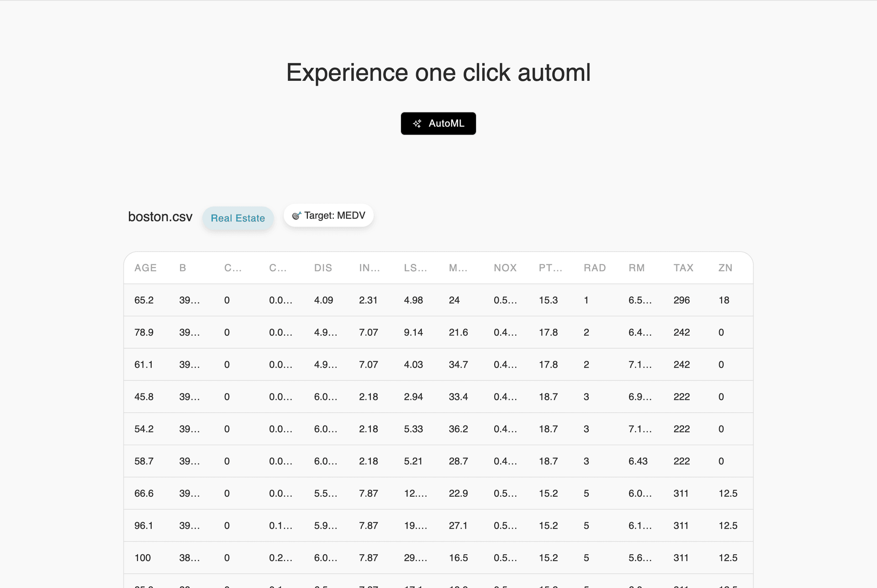Click the value 21.6 in the table
The image size is (877, 588).
458,332
